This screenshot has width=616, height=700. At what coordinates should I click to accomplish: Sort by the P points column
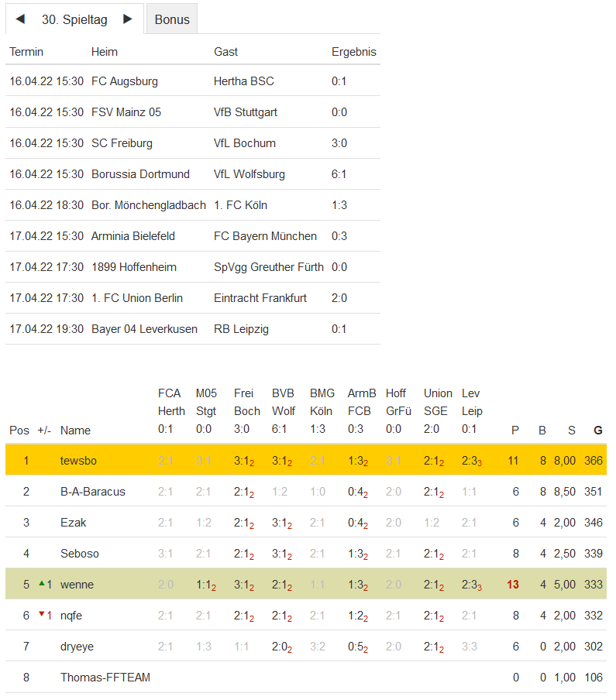click(515, 431)
